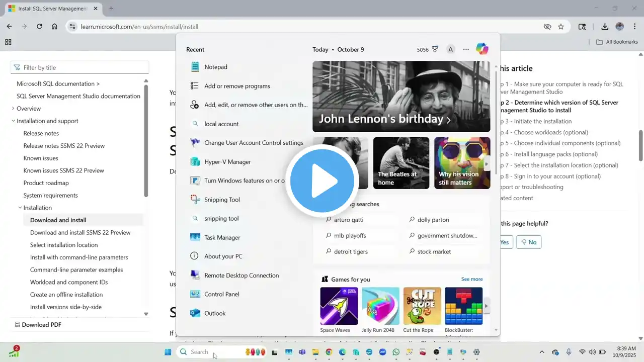Bookmark this page with star icon
Image resolution: width=644 pixels, height=362 pixels.
coord(561,27)
